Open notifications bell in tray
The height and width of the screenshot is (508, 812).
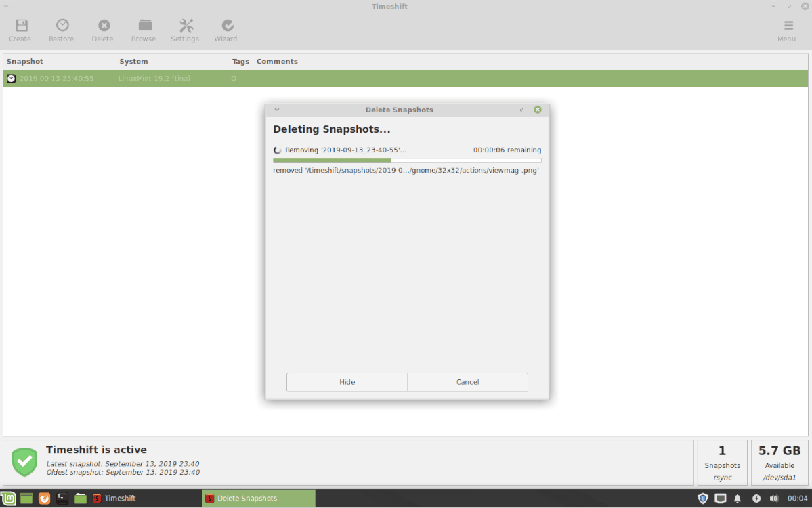click(x=738, y=499)
